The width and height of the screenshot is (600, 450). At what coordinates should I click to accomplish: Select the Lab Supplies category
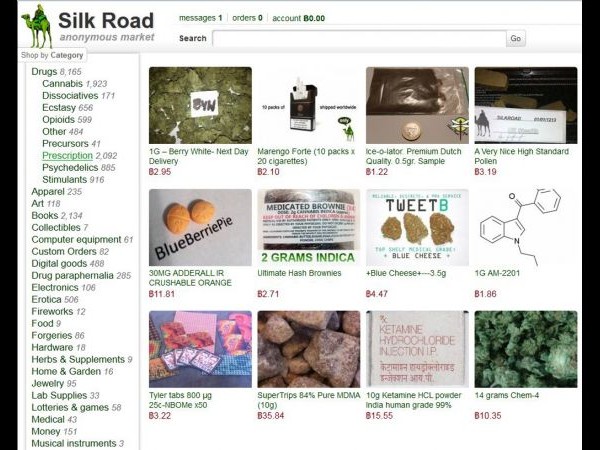click(59, 395)
